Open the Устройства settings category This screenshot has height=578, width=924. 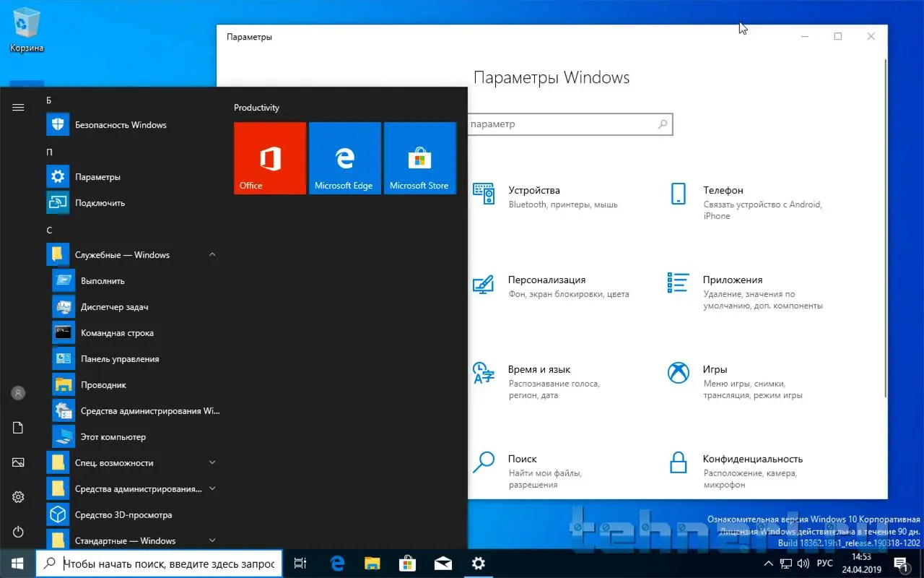[533, 191]
